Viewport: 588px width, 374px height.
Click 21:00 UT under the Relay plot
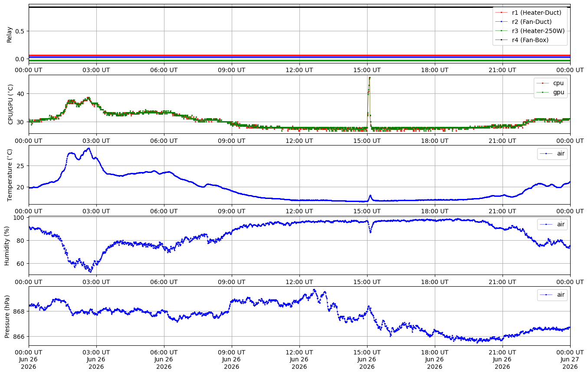coord(503,70)
